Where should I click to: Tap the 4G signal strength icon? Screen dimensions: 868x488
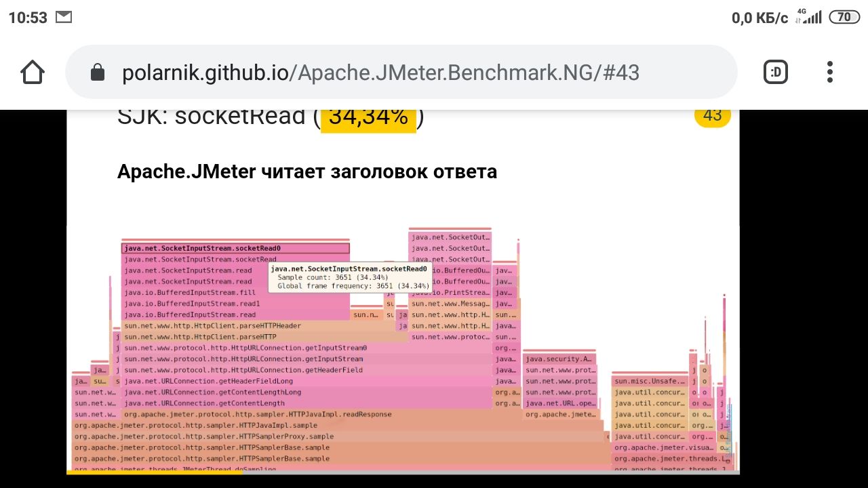pos(808,17)
